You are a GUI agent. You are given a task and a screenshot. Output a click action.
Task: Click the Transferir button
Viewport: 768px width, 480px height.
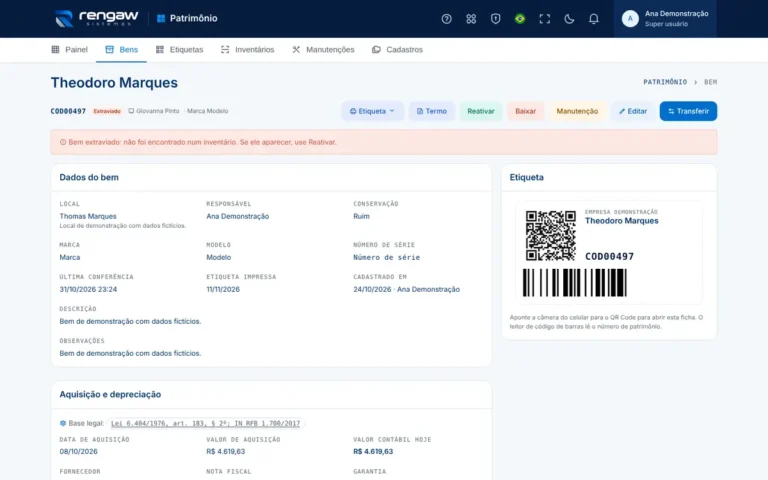(x=688, y=111)
